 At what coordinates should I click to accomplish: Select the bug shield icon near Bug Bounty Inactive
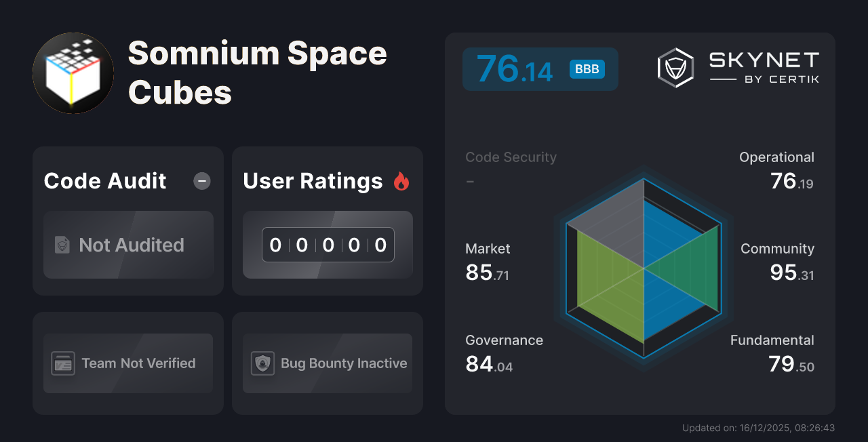coord(262,363)
